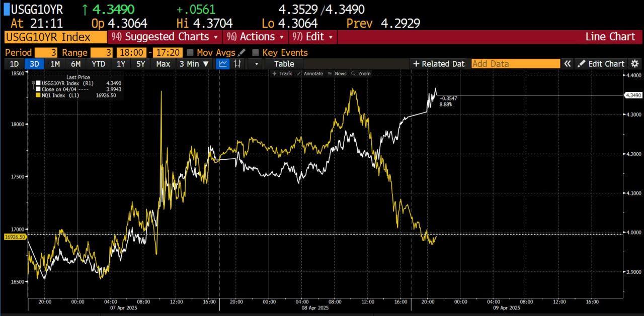Collapse the USGG10YR Index legend tree
The width and height of the screenshot is (644, 316).
pos(33,83)
